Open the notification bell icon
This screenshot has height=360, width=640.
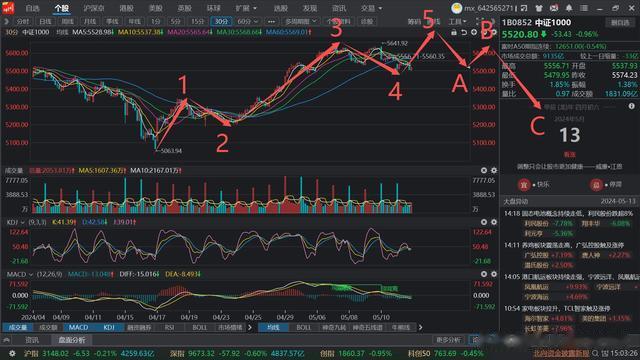569,8
